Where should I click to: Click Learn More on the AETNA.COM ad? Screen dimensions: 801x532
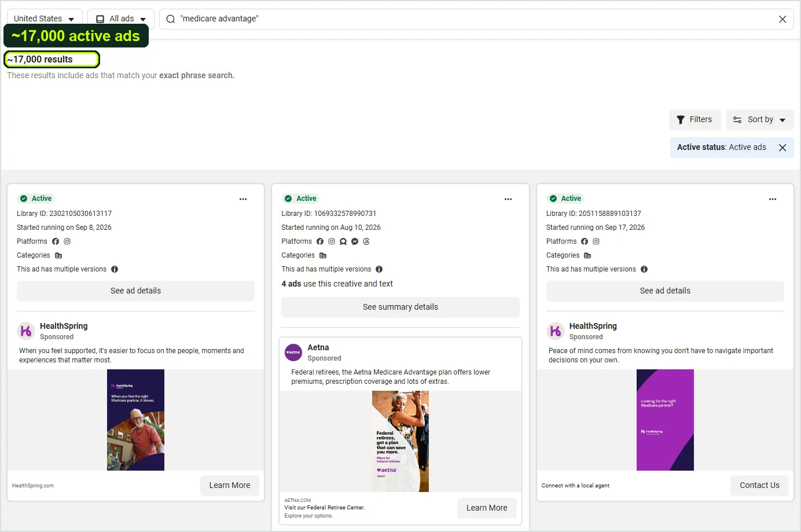[487, 508]
